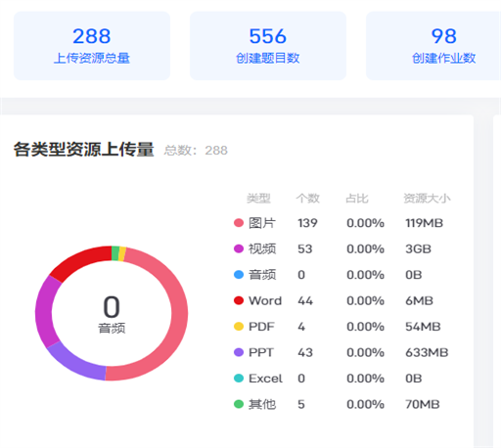Open the 创建作业数 98 card
This screenshot has height=448, width=501.
pos(433,46)
